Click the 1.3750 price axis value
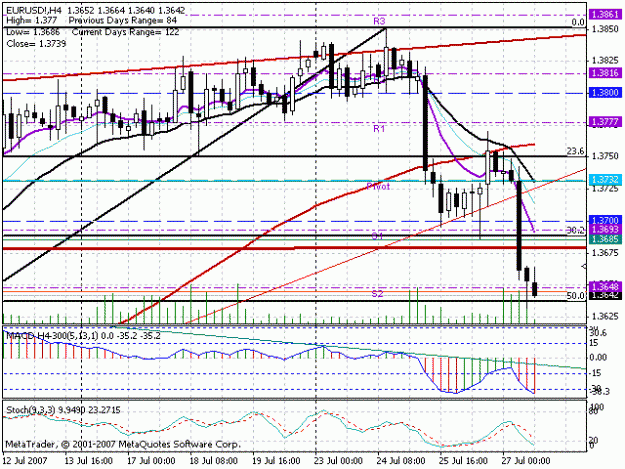 (x=605, y=156)
